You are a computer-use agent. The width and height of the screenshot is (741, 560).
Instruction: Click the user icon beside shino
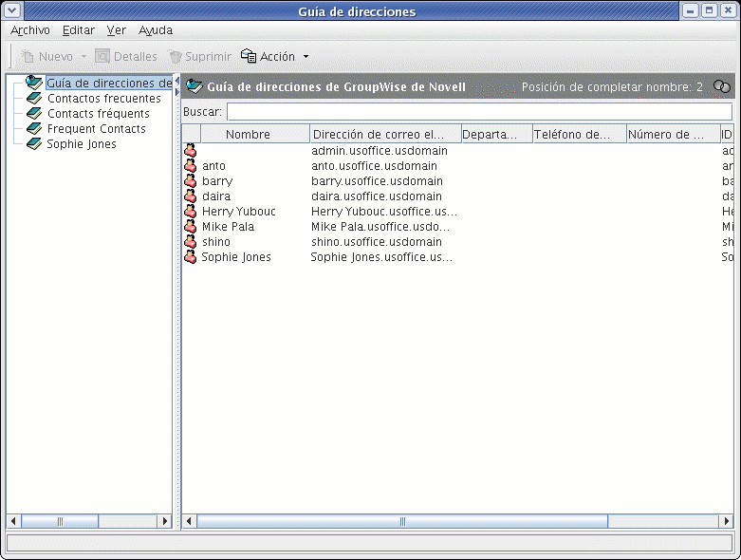tap(191, 241)
